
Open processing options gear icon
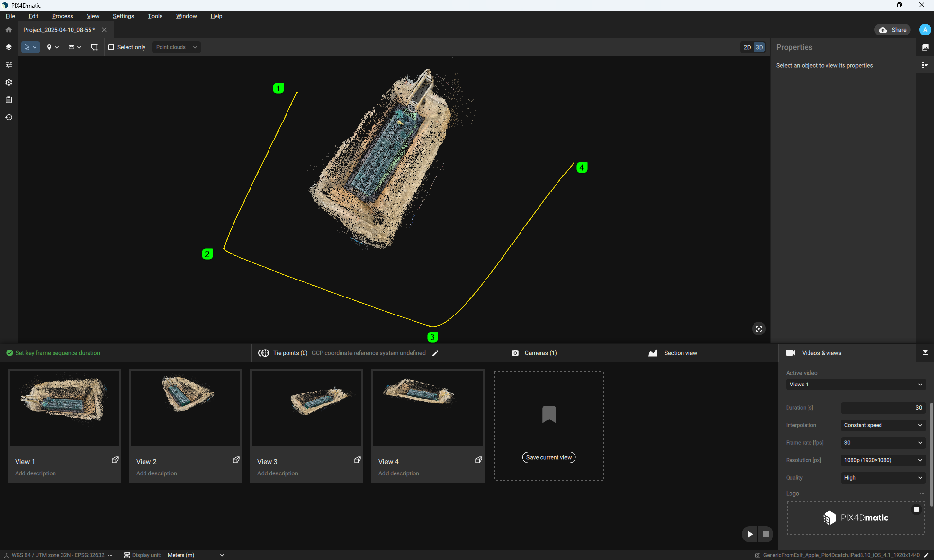[9, 82]
